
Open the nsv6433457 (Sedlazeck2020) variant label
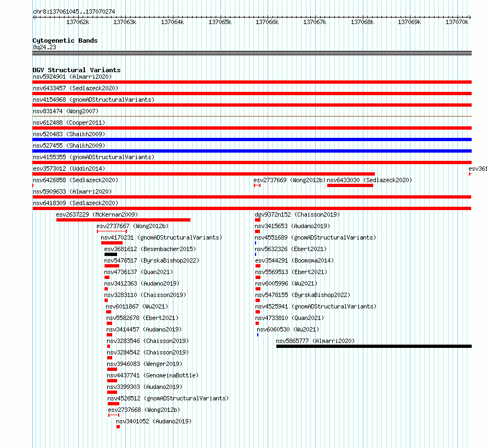[x=76, y=88]
